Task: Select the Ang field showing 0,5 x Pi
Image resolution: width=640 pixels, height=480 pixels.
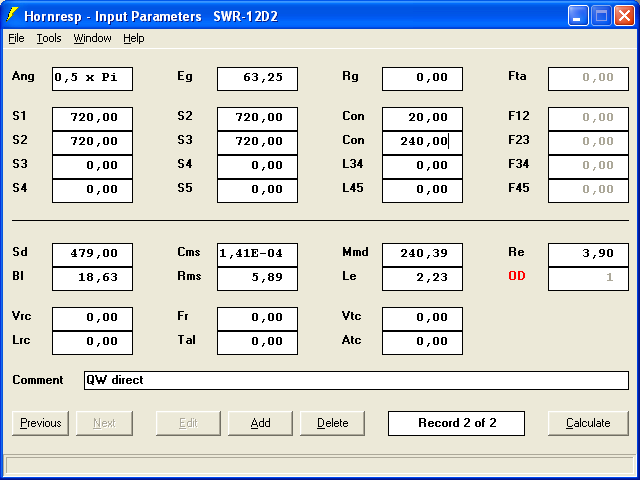Action: [x=92, y=79]
